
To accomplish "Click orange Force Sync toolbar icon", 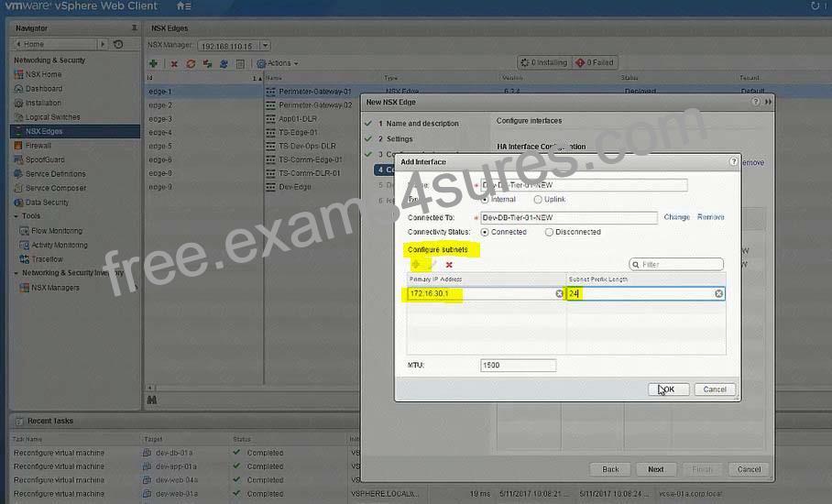I will [191, 63].
